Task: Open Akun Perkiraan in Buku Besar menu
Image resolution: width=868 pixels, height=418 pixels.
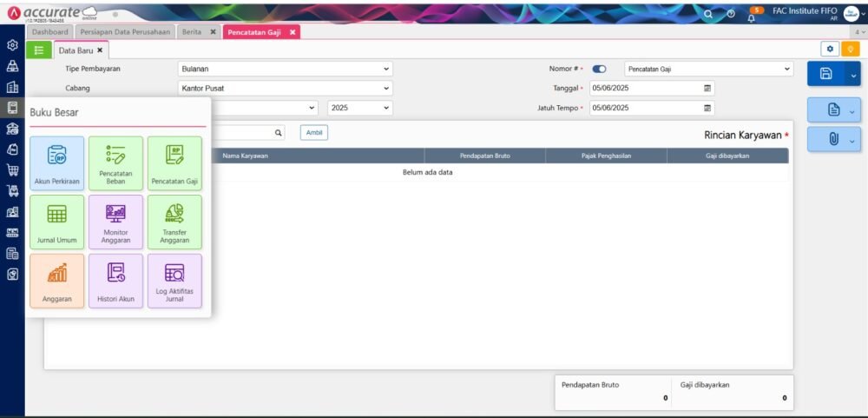Action: point(56,163)
